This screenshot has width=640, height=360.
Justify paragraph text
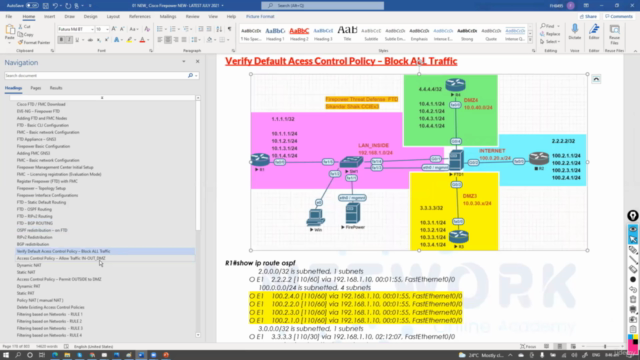click(184, 40)
